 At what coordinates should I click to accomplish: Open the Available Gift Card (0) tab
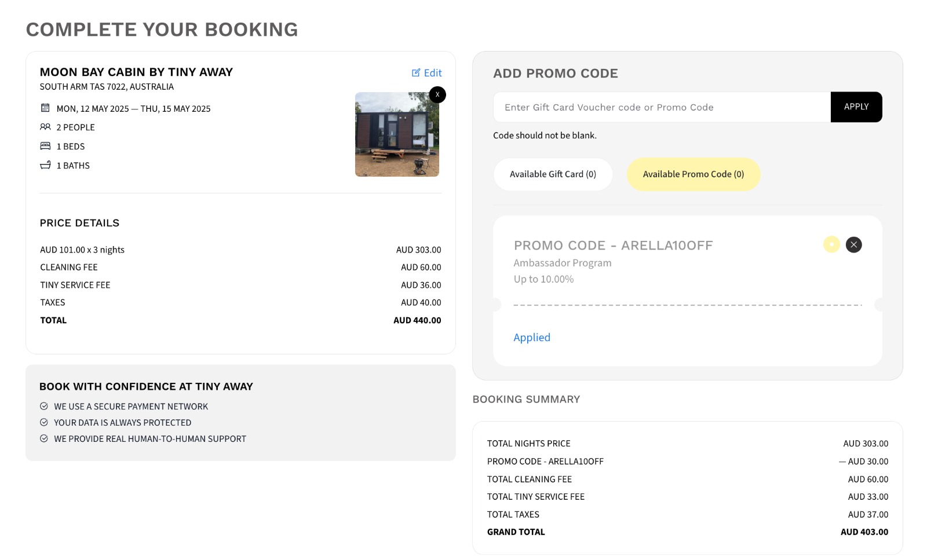(x=553, y=174)
